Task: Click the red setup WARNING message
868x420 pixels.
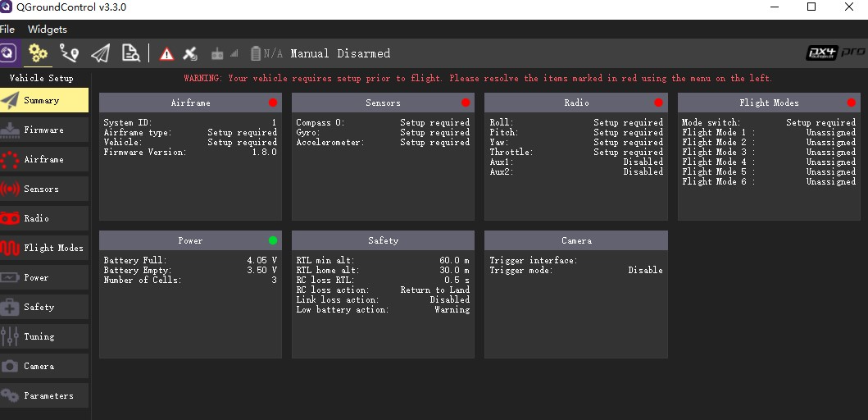Action: tap(479, 78)
